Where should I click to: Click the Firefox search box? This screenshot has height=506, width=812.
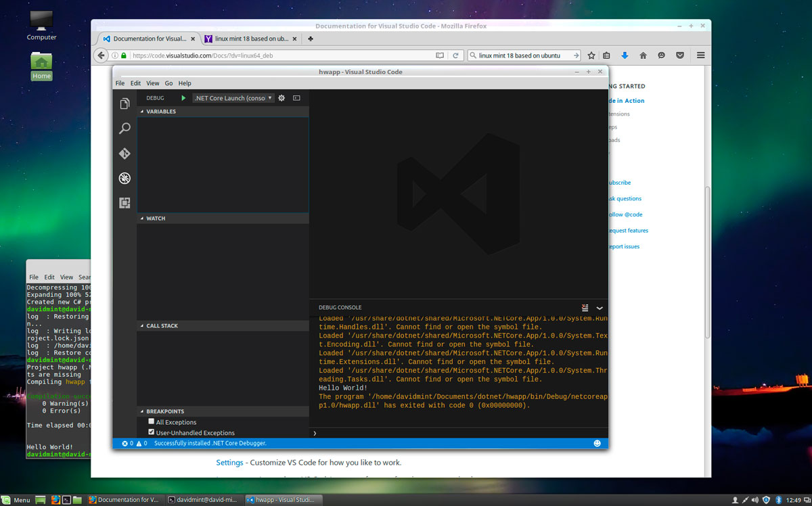click(524, 55)
